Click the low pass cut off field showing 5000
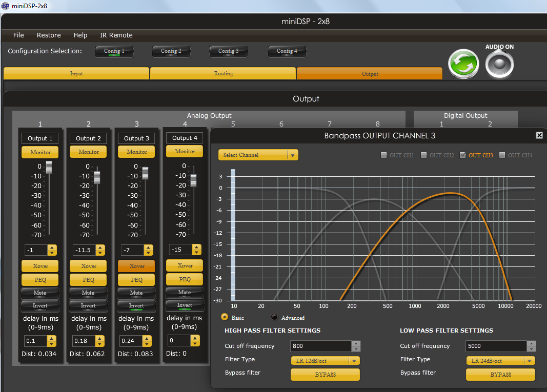The image size is (547, 392). tap(496, 346)
